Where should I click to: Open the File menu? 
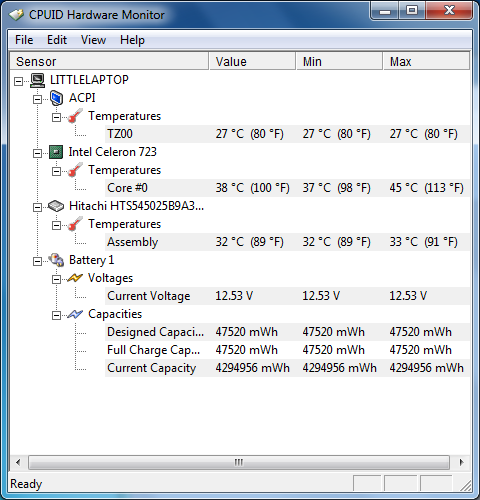(x=24, y=40)
